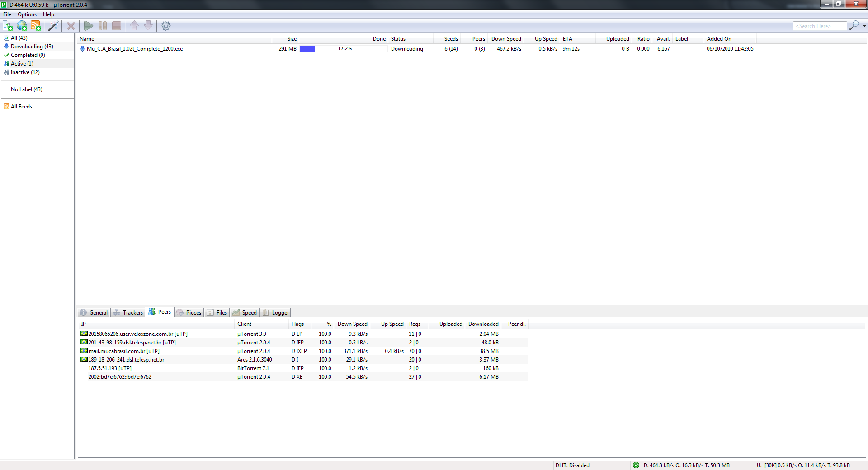Switch to the Trackers tab

click(128, 313)
